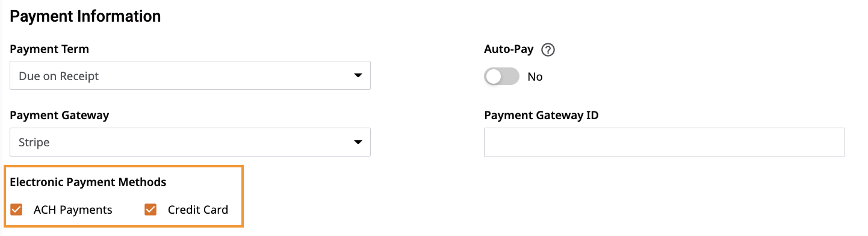Click the "No" label beside Auto-Pay switch
Screen dimensions: 868x236
point(535,77)
